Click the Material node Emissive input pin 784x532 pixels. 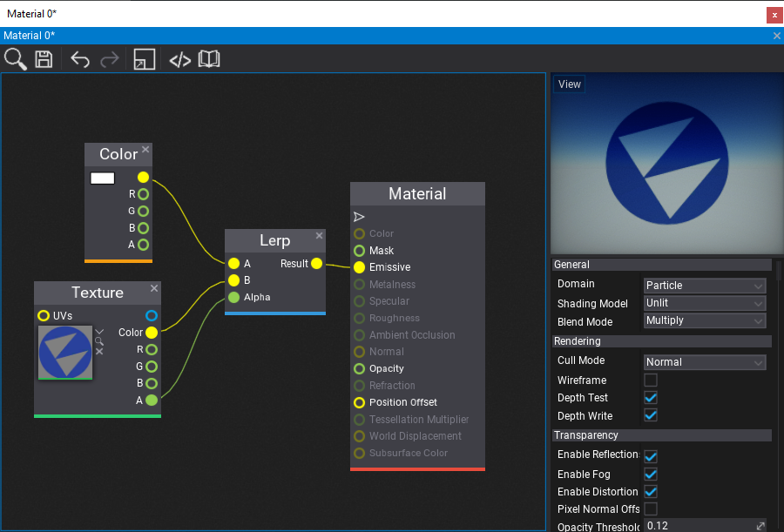359,267
